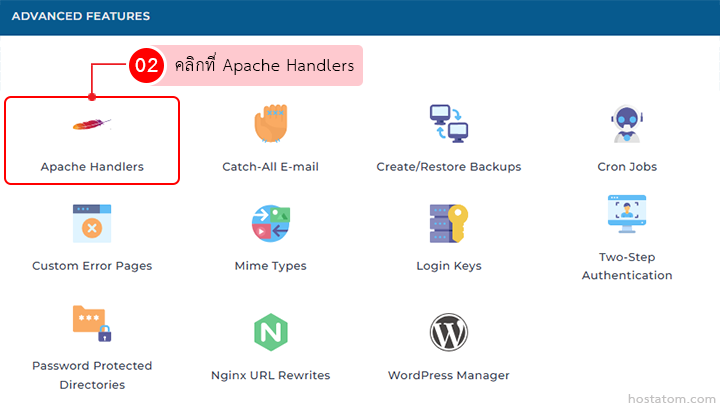Image resolution: width=720 pixels, height=407 pixels.
Task: Open Cron Jobs robot icon
Action: [x=627, y=125]
